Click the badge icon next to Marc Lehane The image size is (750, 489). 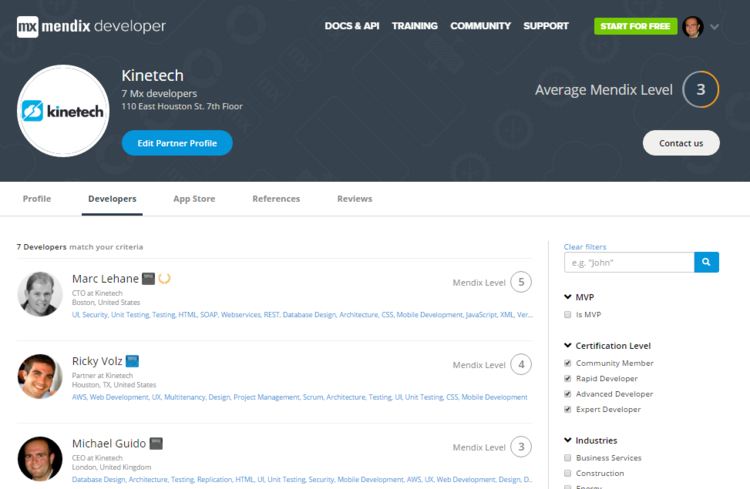(149, 278)
